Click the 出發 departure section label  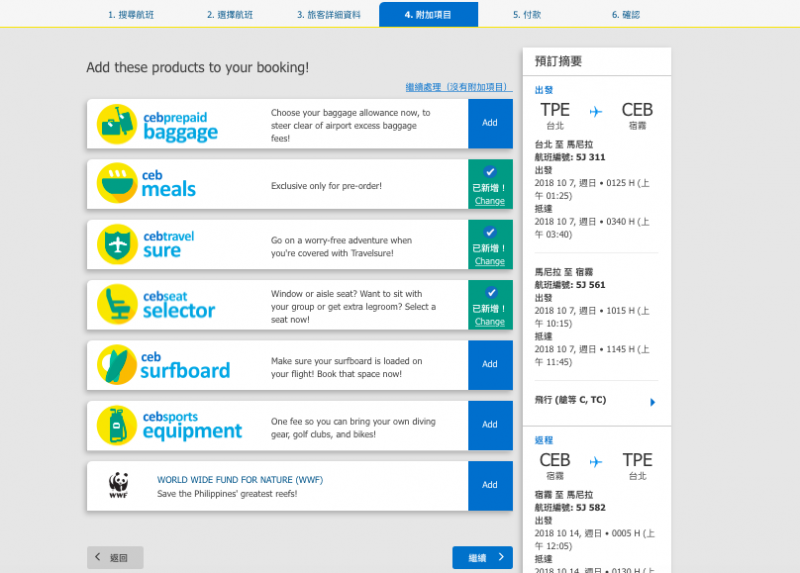coord(544,90)
